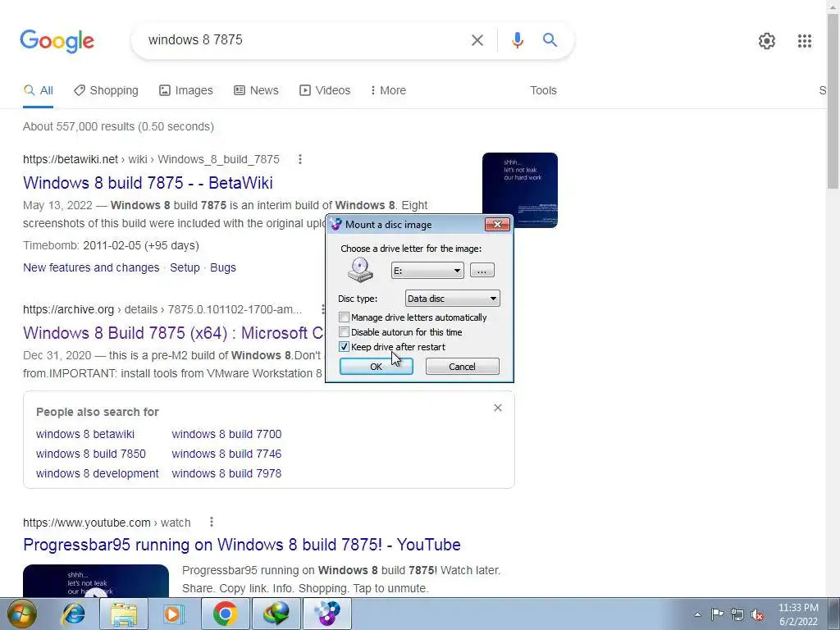Open options dots beside the youtube.com result
Image resolution: width=840 pixels, height=630 pixels.
[212, 522]
